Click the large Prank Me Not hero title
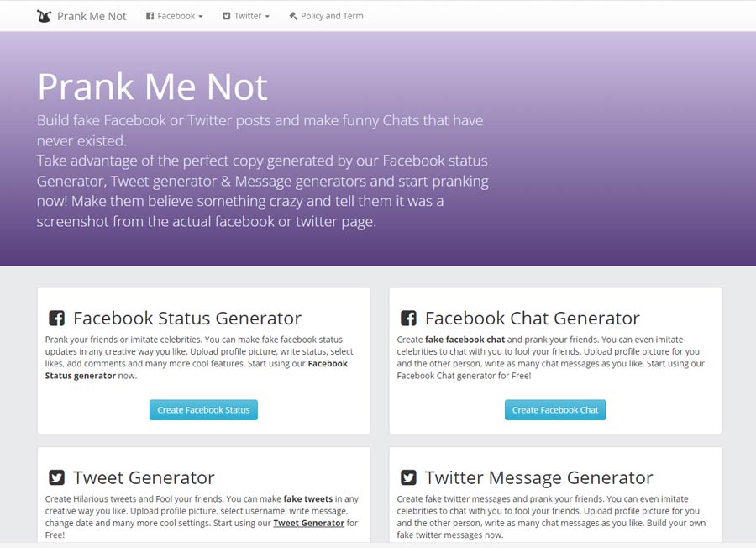 pos(152,87)
